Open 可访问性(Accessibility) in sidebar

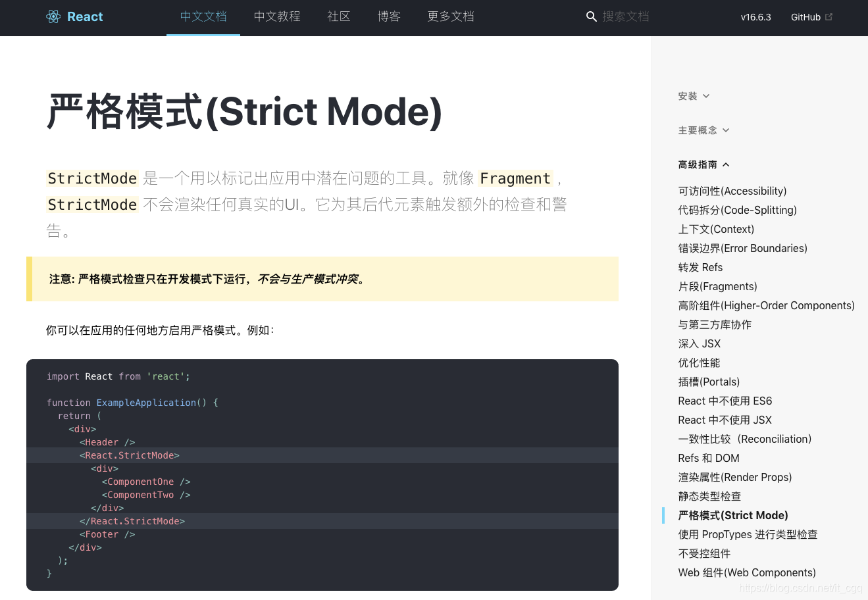point(732,191)
